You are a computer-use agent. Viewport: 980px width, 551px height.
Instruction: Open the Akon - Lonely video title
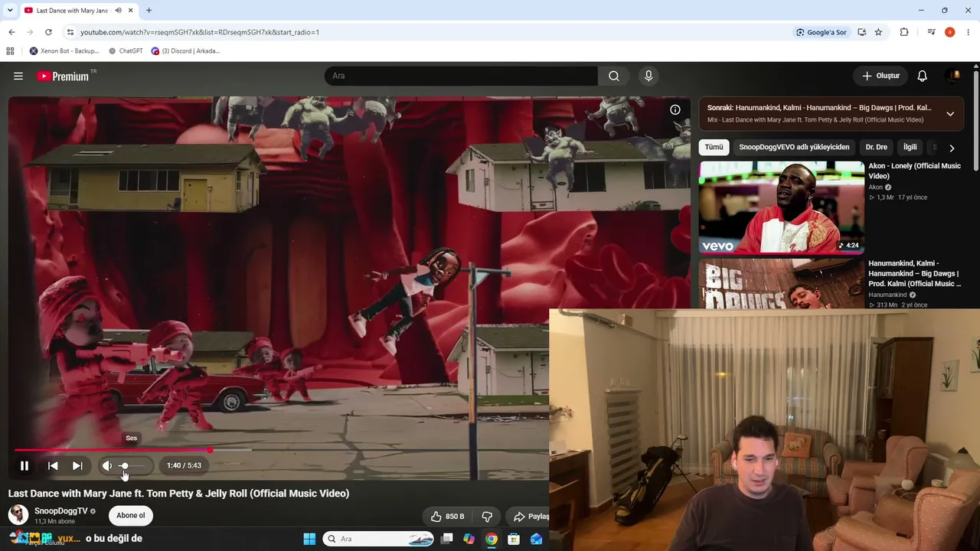point(914,171)
